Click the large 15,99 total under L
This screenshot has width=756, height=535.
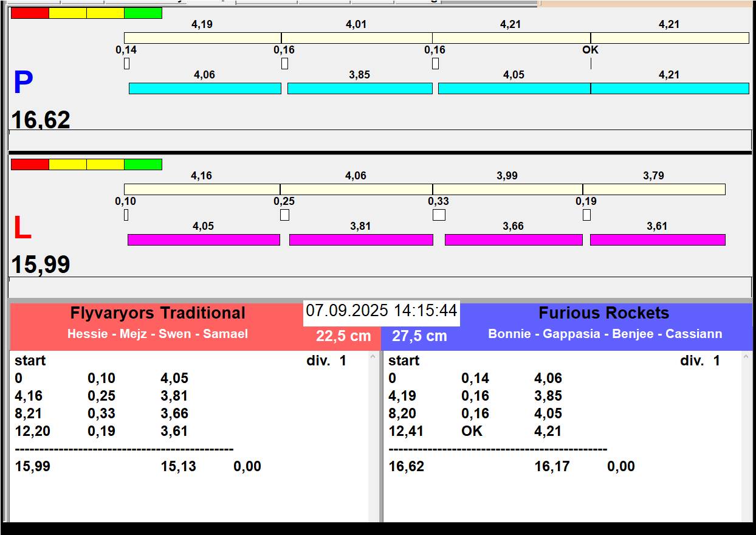41,264
